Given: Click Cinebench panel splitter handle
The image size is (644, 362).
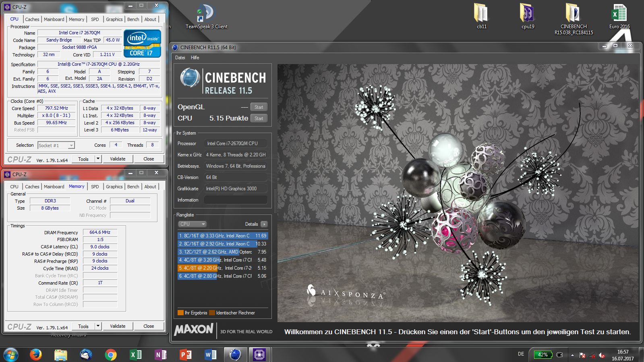Looking at the screenshot, I should [275, 200].
